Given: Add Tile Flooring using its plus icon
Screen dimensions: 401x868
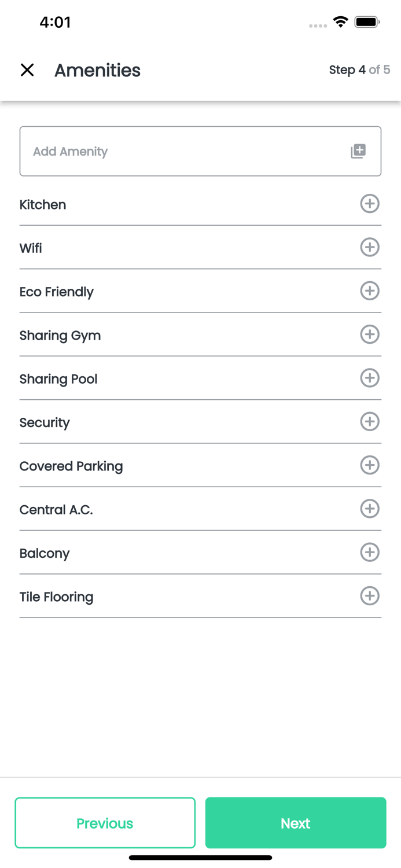Looking at the screenshot, I should click(370, 595).
